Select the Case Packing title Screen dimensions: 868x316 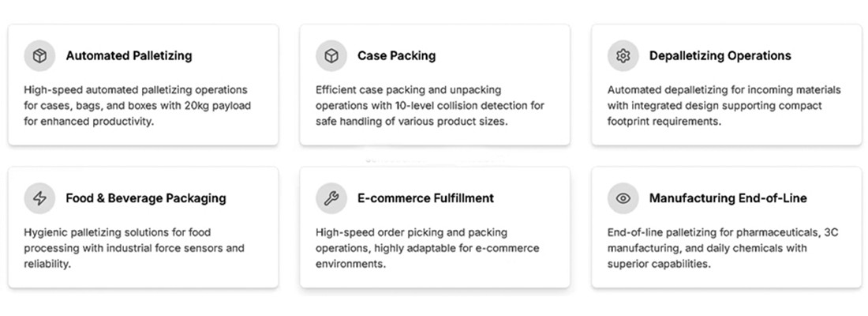(x=396, y=56)
